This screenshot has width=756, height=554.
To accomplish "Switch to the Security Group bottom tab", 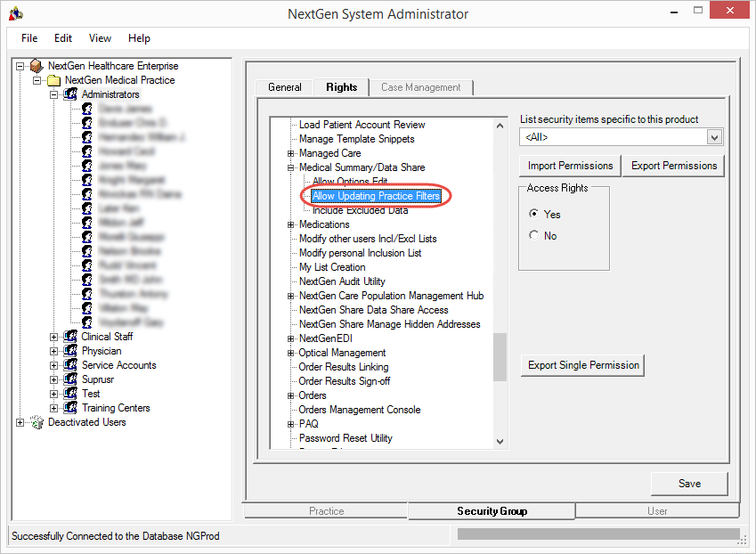I will [x=492, y=511].
